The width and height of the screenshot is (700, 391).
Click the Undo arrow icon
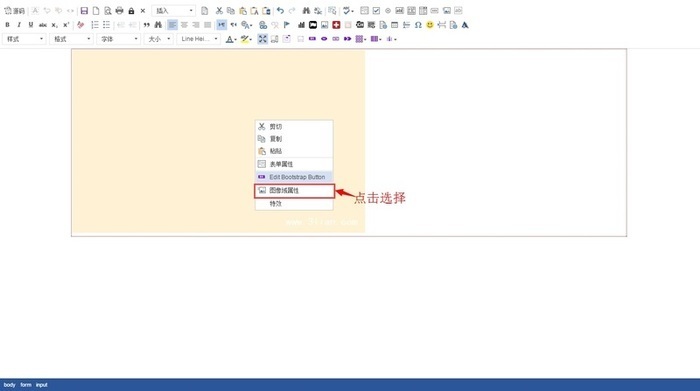coord(280,11)
